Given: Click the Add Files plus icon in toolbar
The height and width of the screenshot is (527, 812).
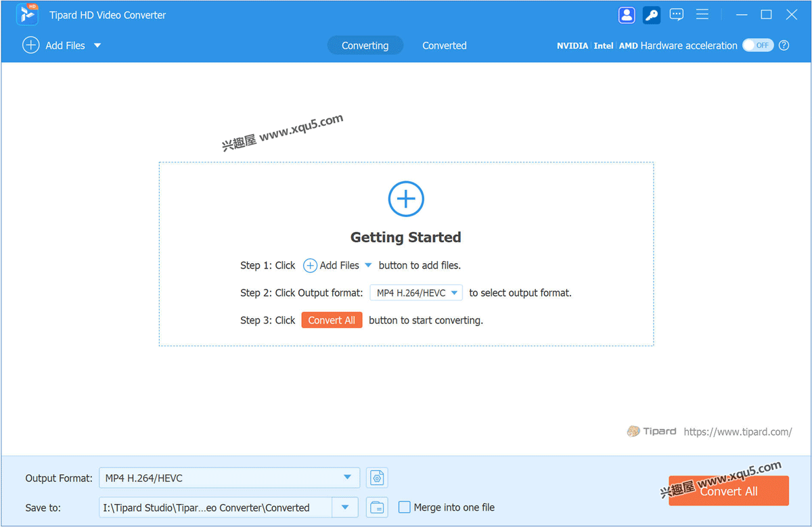Looking at the screenshot, I should click(31, 45).
